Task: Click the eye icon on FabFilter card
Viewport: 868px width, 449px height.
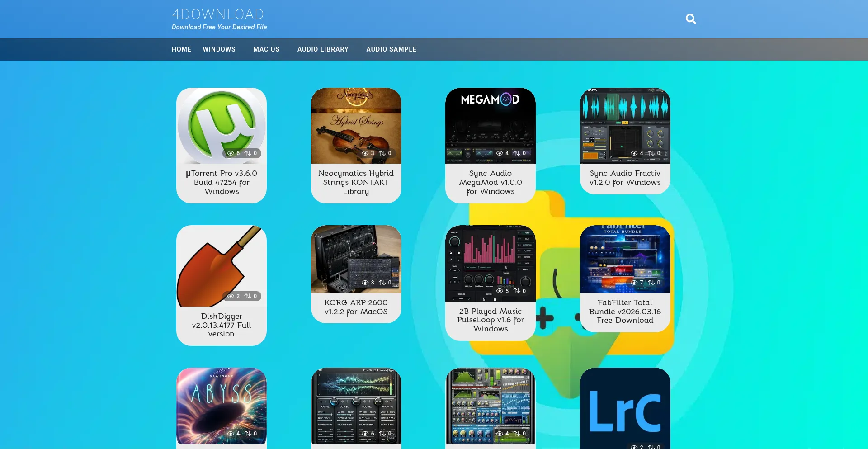Action: [634, 283]
